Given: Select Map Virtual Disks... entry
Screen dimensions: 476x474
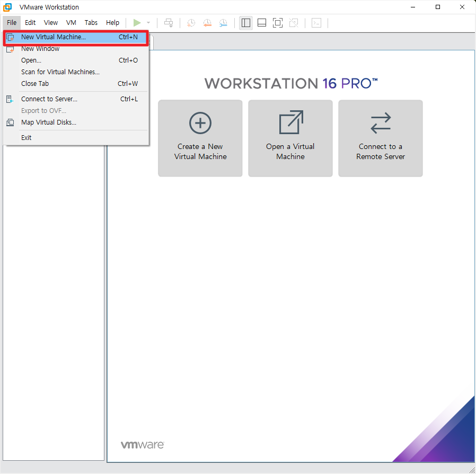Looking at the screenshot, I should pyautogui.click(x=76, y=122).
